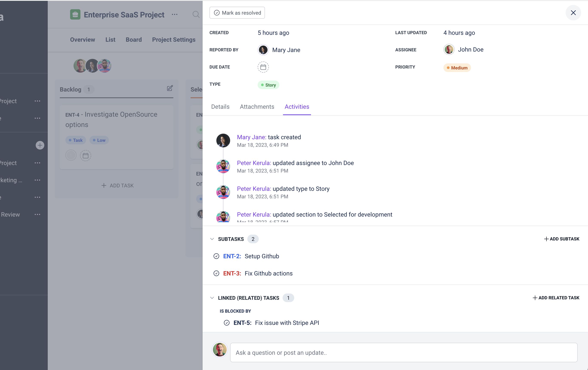Click the search magnifier icon
The width and height of the screenshot is (588, 370).
click(196, 14)
